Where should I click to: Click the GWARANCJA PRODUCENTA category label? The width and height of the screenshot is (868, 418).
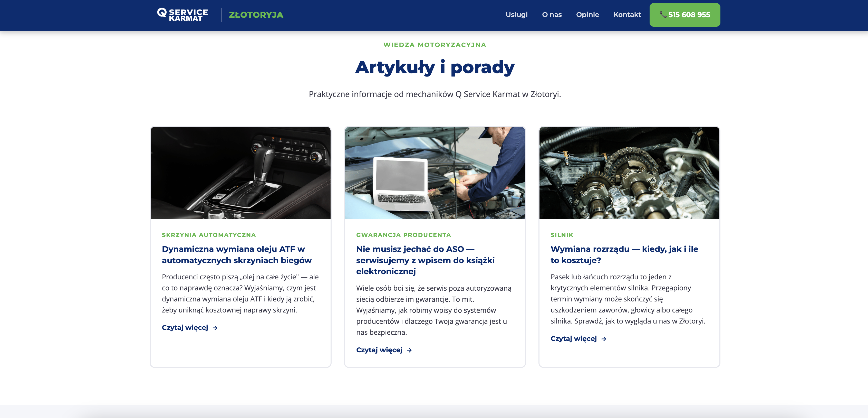tap(403, 235)
